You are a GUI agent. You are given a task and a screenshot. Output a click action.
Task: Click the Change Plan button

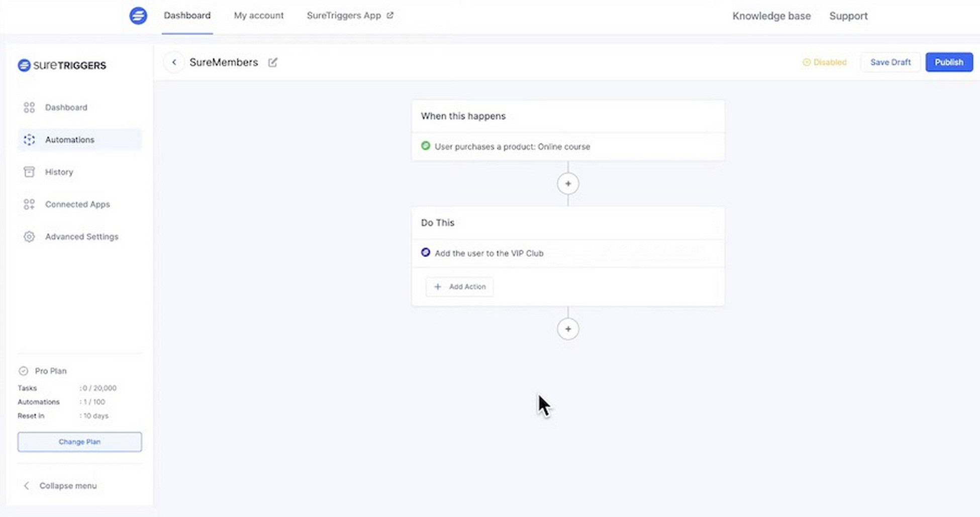79,442
